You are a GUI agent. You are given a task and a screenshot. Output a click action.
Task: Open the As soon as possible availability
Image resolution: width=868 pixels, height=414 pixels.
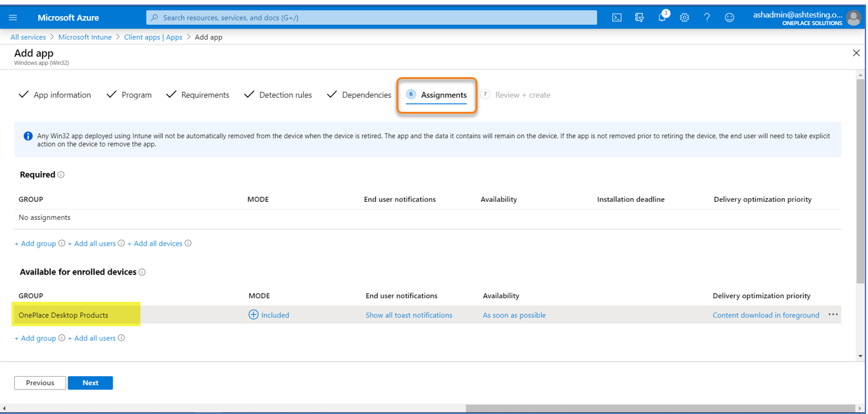click(514, 315)
